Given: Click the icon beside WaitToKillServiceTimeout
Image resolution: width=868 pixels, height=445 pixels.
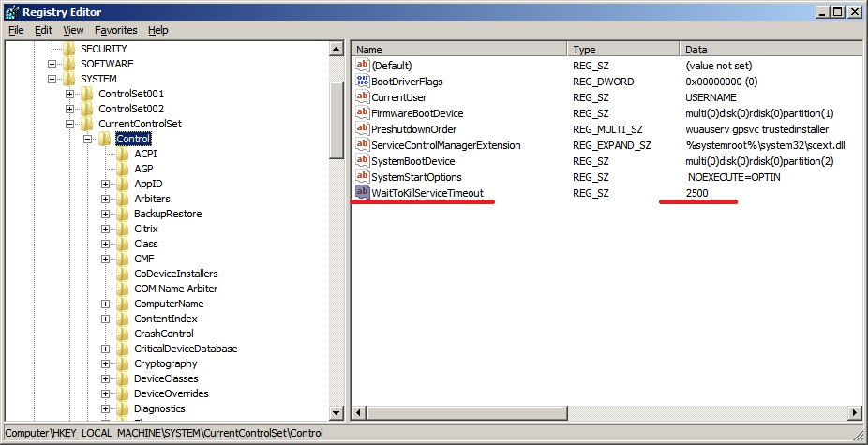Looking at the screenshot, I should (x=362, y=193).
